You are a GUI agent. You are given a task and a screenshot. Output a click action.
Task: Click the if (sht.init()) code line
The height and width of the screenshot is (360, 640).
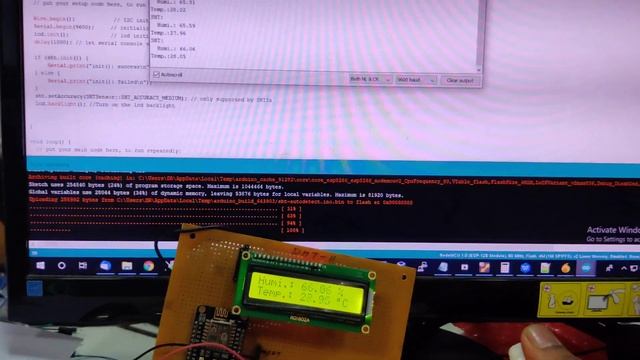pos(61,58)
